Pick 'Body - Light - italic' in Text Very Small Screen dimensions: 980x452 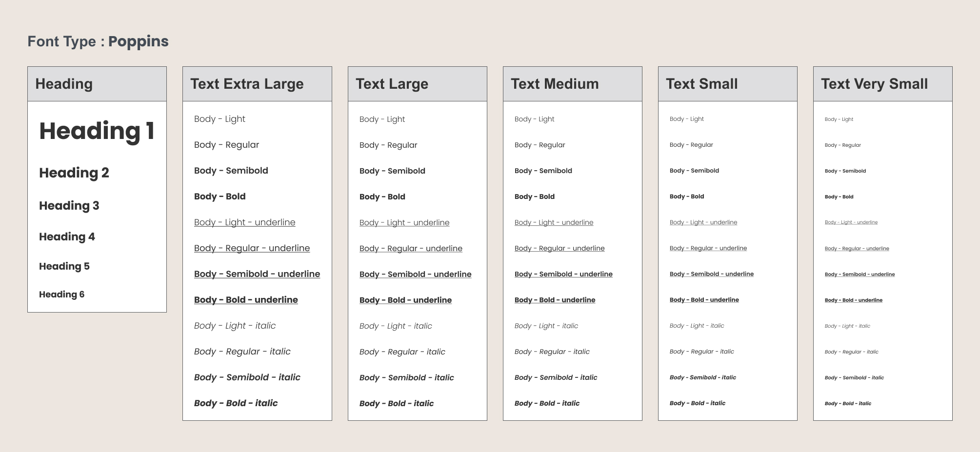pos(847,326)
